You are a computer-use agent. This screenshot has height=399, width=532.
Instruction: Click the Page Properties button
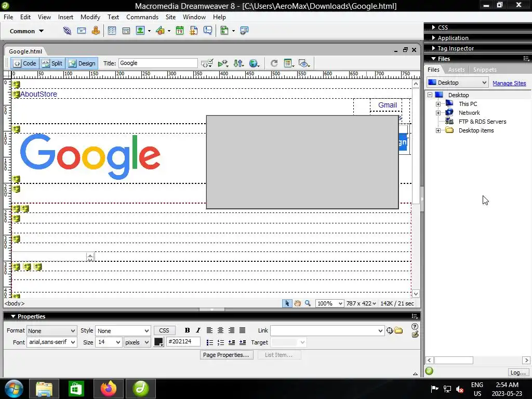227,355
